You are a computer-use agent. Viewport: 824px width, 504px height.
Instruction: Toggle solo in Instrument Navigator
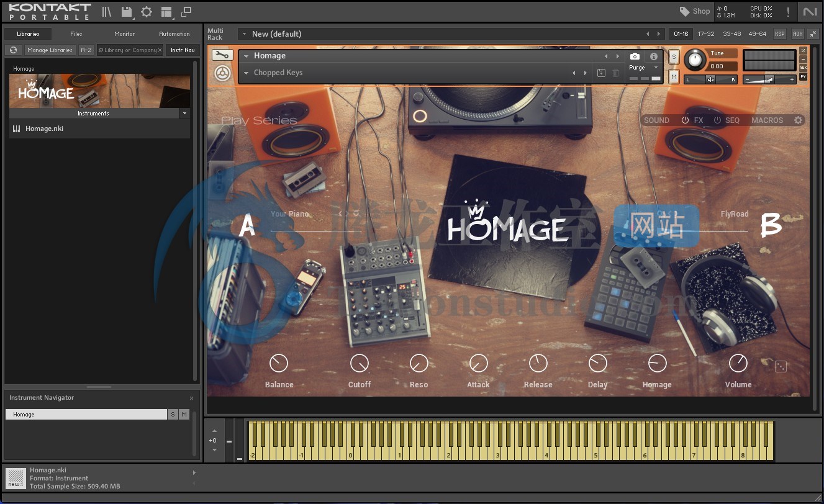173,415
